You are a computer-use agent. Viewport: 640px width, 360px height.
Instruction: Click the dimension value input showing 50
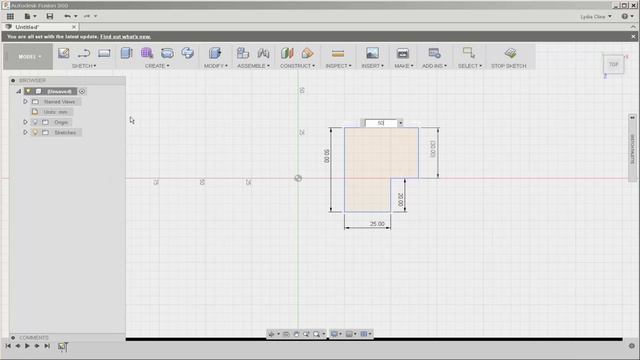(x=381, y=123)
